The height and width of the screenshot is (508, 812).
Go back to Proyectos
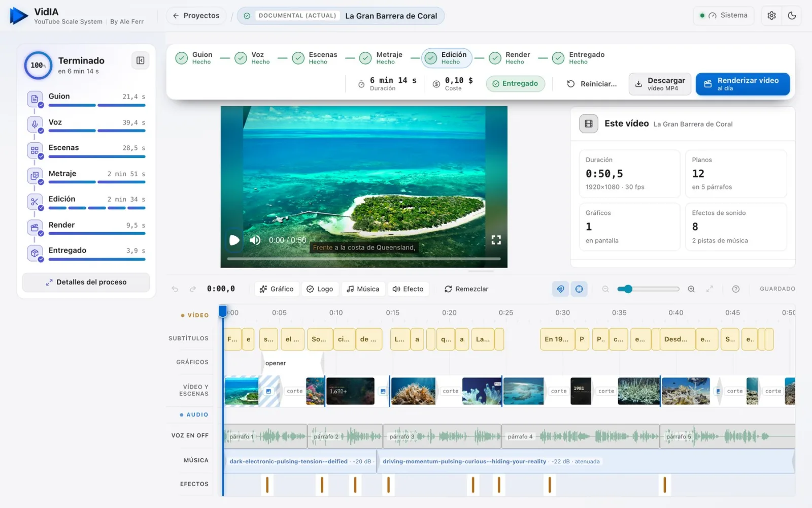click(196, 16)
